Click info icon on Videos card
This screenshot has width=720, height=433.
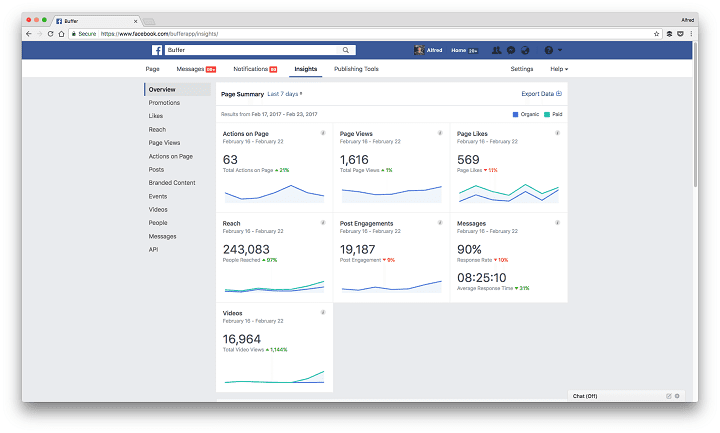(323, 312)
